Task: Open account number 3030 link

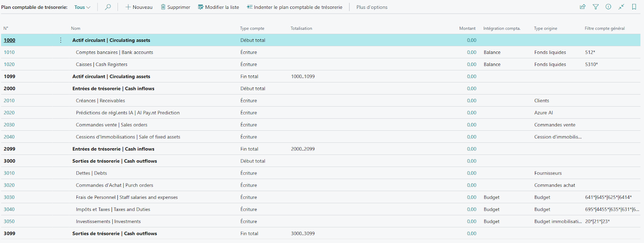Action: coord(9,197)
